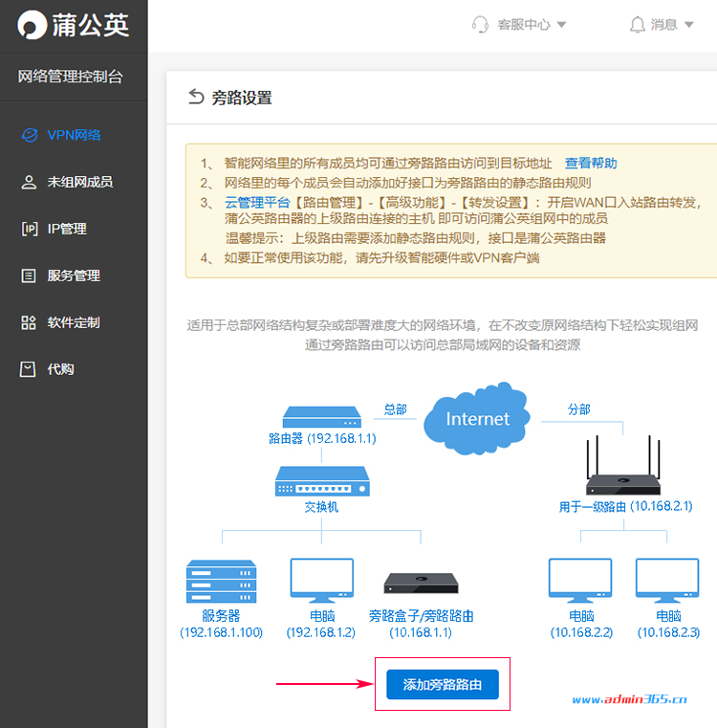
Task: Expand the 消息 dropdown arrow
Action: click(688, 25)
